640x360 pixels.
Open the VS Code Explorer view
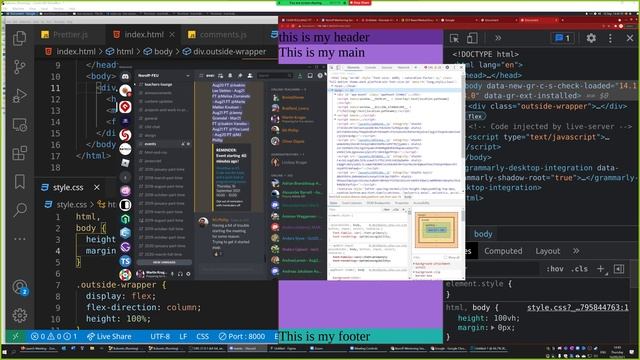[x=19, y=38]
